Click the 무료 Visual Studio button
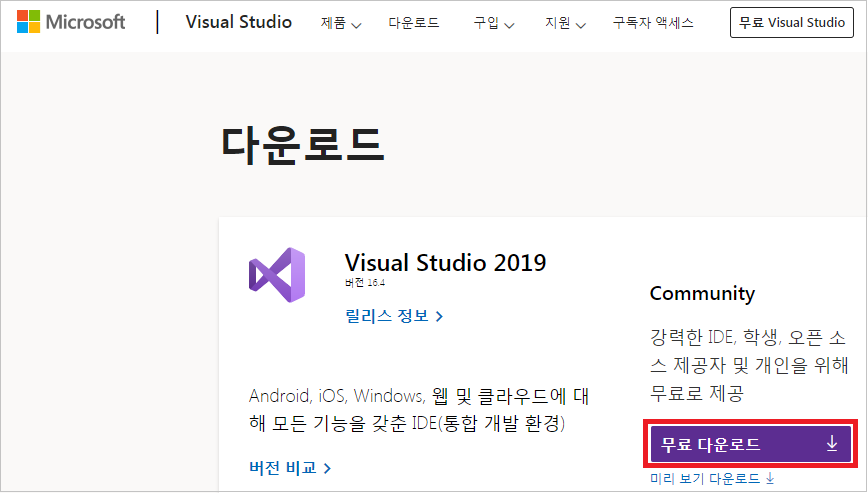 coord(792,23)
